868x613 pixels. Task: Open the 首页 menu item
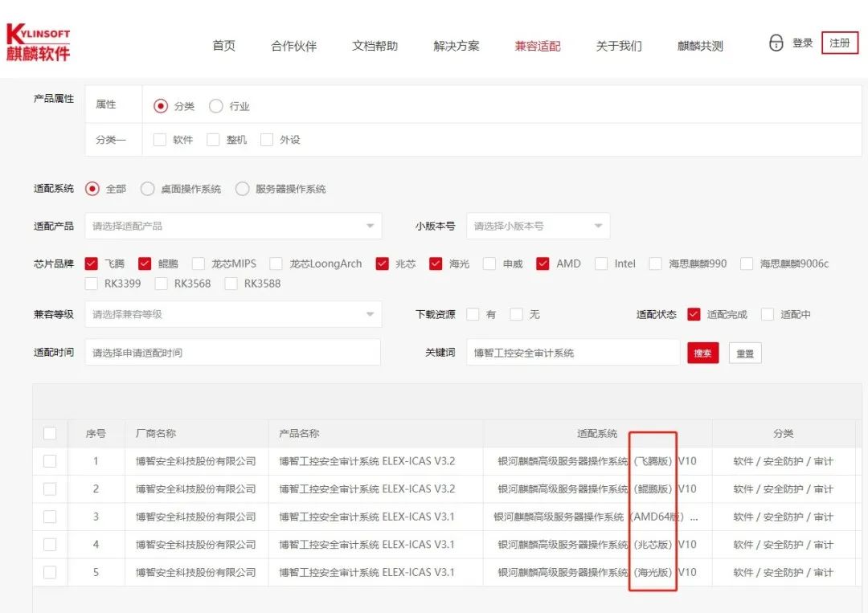(x=224, y=46)
